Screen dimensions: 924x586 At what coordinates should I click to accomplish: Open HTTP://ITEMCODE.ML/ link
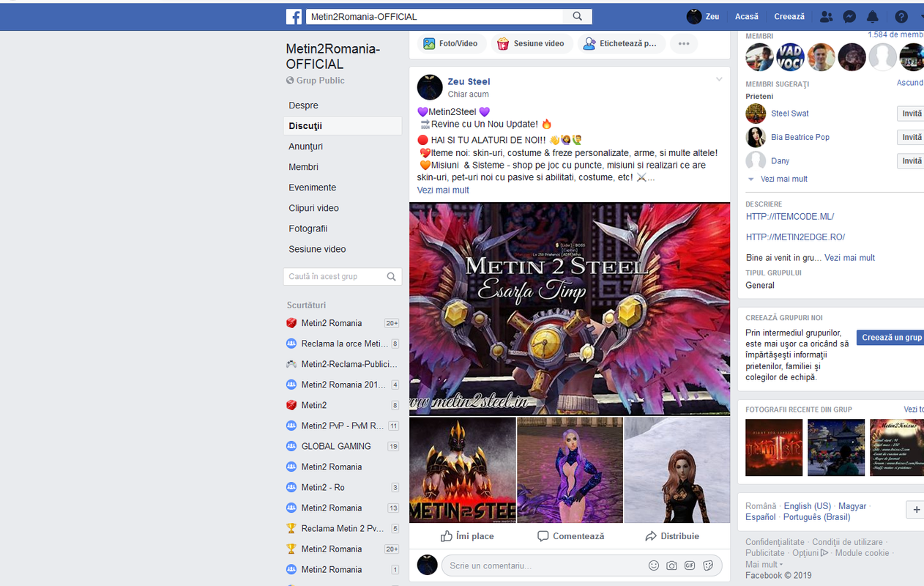[790, 217]
